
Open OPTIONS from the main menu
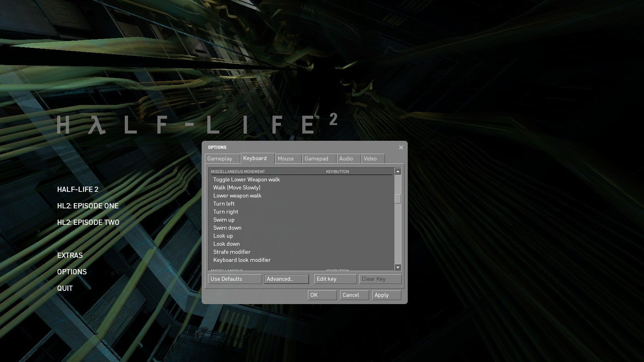(72, 272)
